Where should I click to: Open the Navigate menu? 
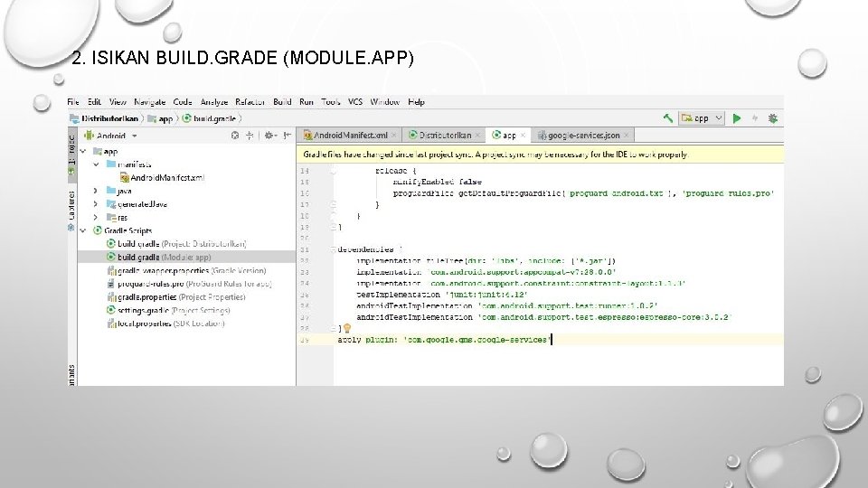[x=149, y=102]
